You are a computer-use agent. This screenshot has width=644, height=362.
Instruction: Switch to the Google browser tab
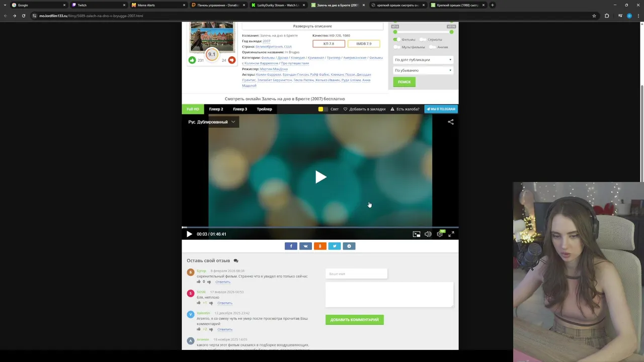click(39, 5)
